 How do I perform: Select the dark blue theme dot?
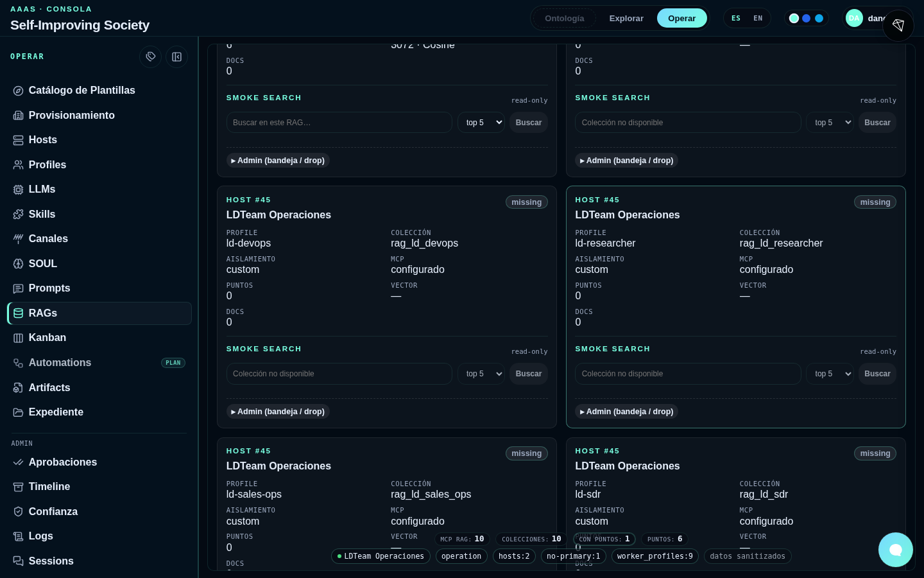tap(807, 18)
